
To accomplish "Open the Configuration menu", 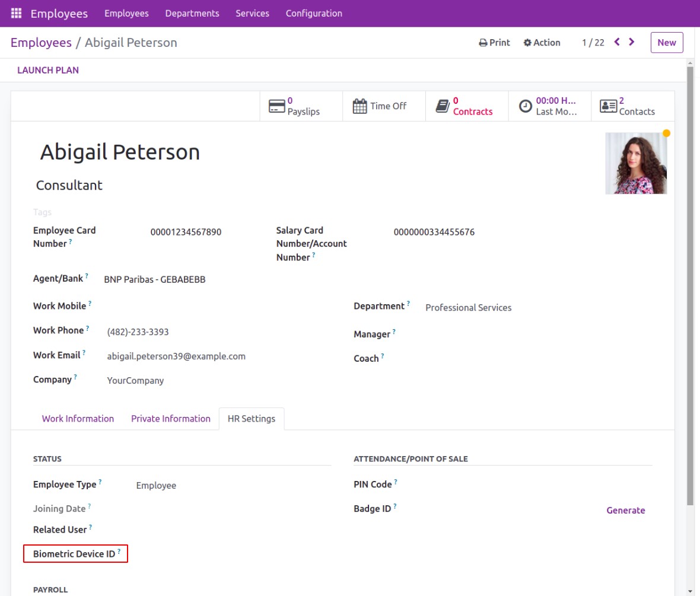I will [314, 13].
